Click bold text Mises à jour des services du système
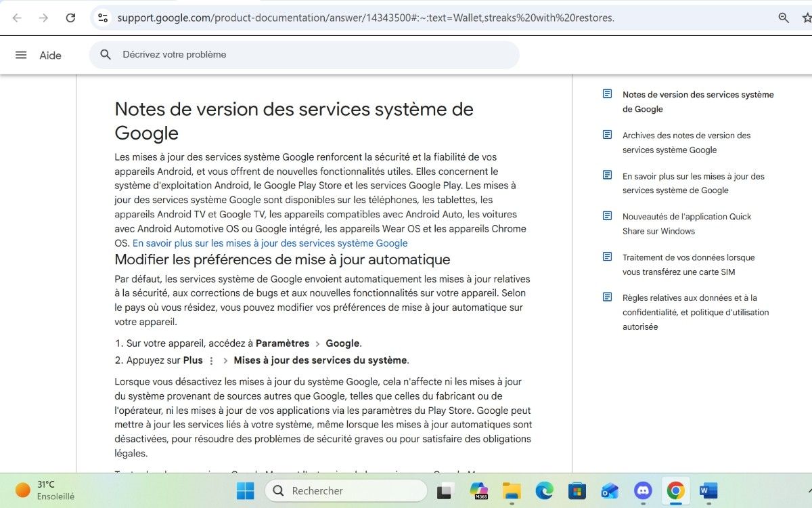812x508 pixels. (320, 360)
